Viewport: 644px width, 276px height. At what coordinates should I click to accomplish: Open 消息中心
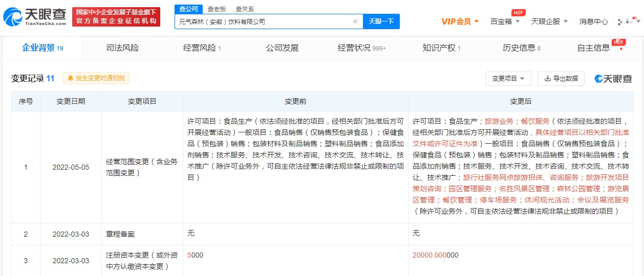coord(594,21)
